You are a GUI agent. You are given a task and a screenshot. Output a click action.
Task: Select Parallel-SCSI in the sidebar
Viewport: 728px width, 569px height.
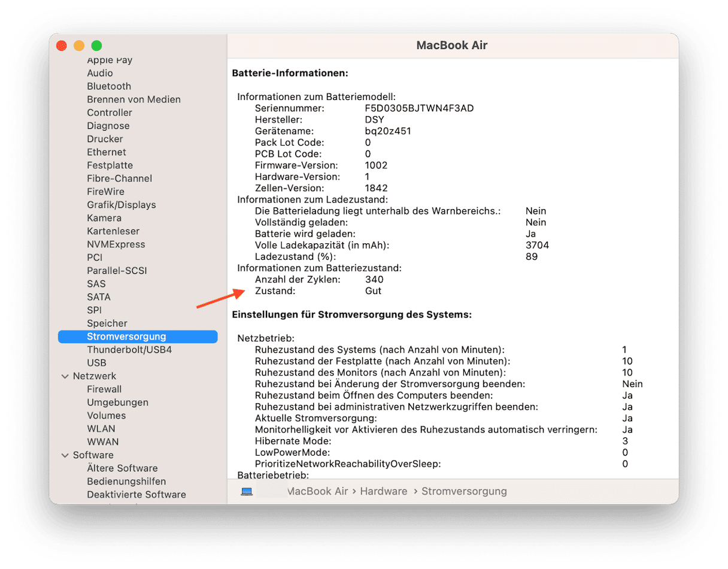tap(117, 271)
